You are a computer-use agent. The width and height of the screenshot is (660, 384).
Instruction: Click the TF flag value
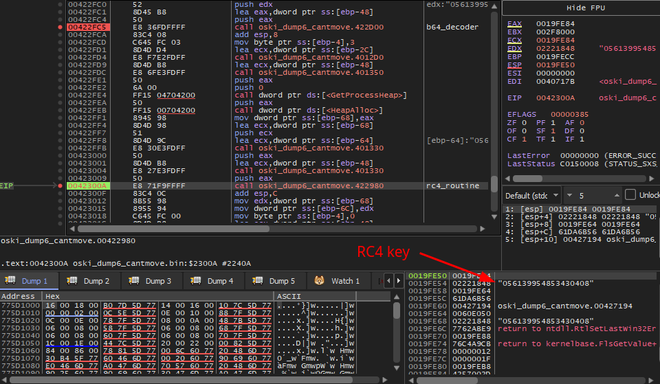(x=554, y=139)
